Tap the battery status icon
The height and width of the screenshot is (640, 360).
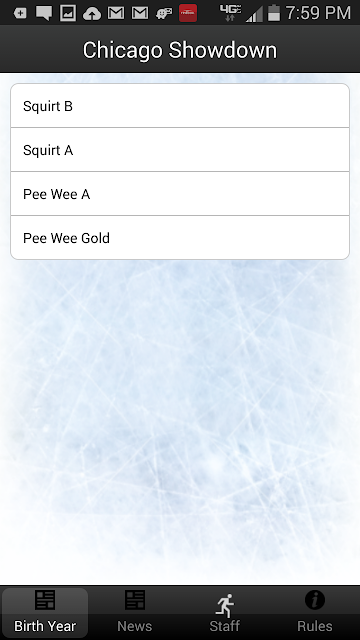pos(274,13)
